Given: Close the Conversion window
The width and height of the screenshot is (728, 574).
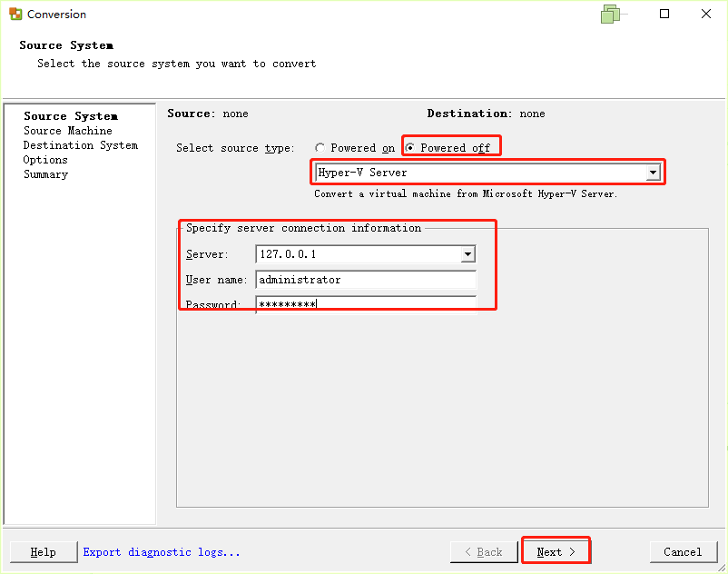Looking at the screenshot, I should pos(705,14).
